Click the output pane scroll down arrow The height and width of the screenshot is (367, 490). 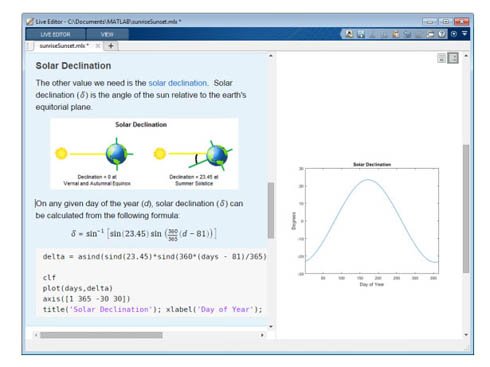pyautogui.click(x=466, y=335)
